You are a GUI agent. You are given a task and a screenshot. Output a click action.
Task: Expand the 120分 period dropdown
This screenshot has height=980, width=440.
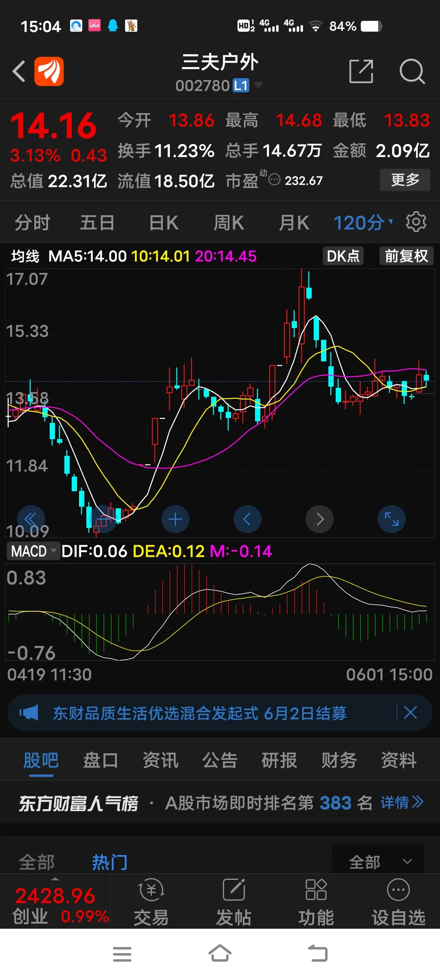(x=363, y=223)
